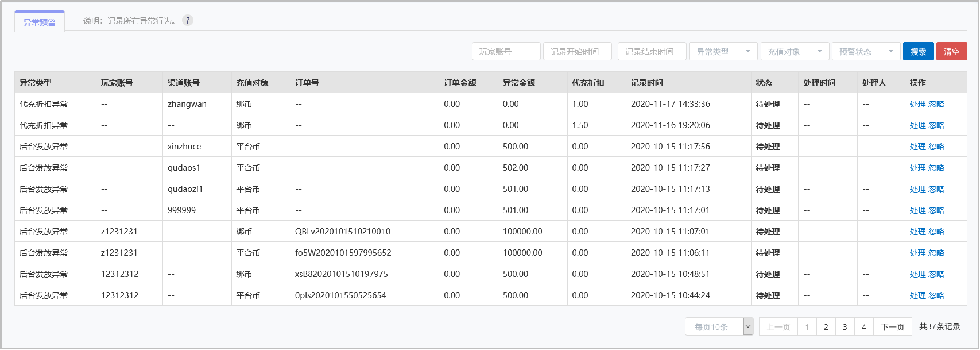Viewport: 980px width, 350px height.
Task: Click 处理 in the zhangwan row
Action: click(x=917, y=104)
